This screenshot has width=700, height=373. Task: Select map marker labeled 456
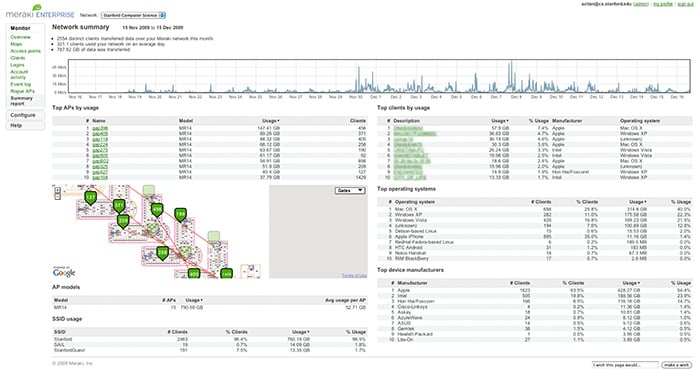point(157,210)
